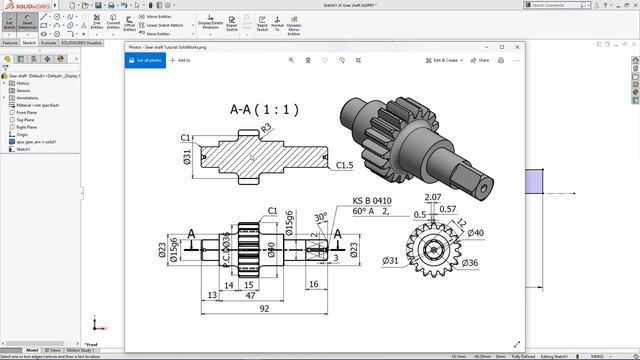Open the FeatureManager design tree tab
This screenshot has height=360, width=640.
(7, 59)
